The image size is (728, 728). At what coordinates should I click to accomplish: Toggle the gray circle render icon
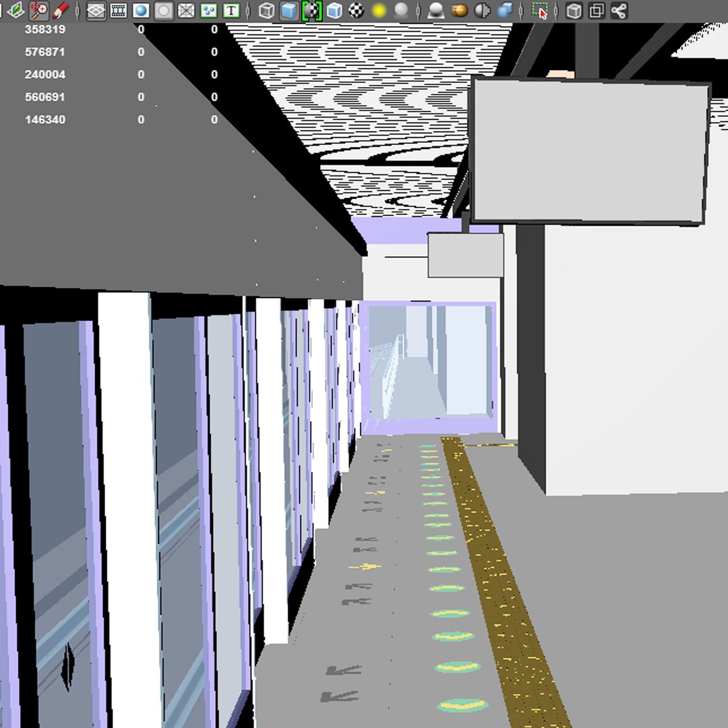(x=163, y=10)
